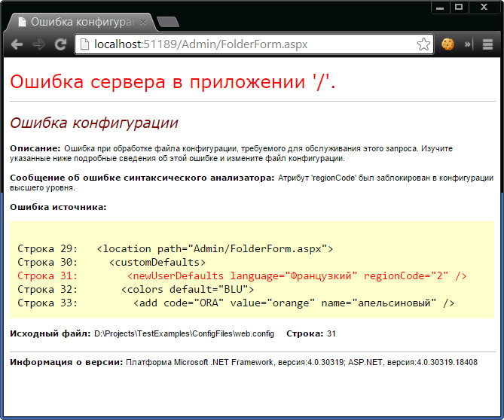
Task: Click the forward navigation arrow
Action: [39, 44]
